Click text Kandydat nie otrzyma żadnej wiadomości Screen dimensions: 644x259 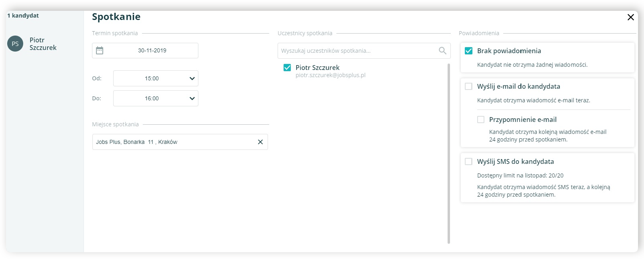[532, 65]
